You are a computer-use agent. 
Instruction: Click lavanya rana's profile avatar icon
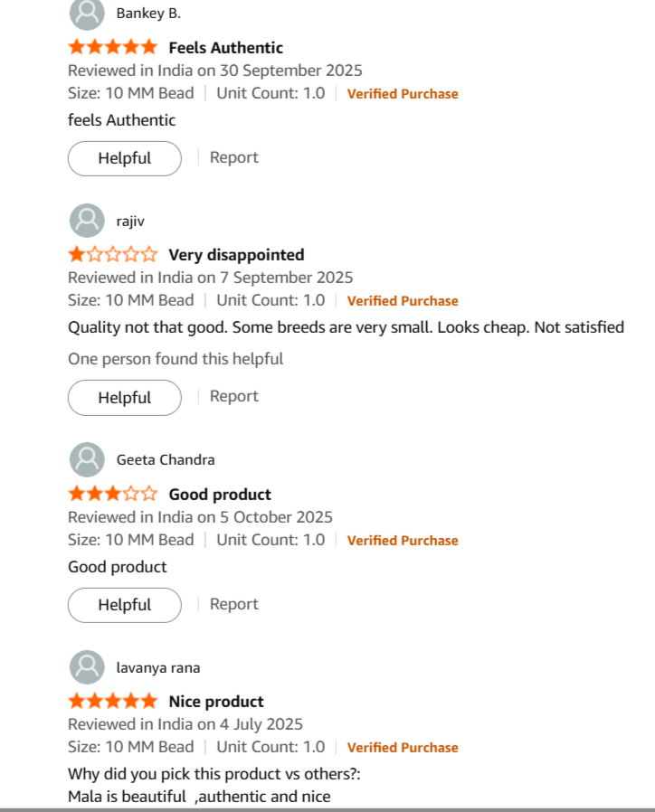coord(87,667)
